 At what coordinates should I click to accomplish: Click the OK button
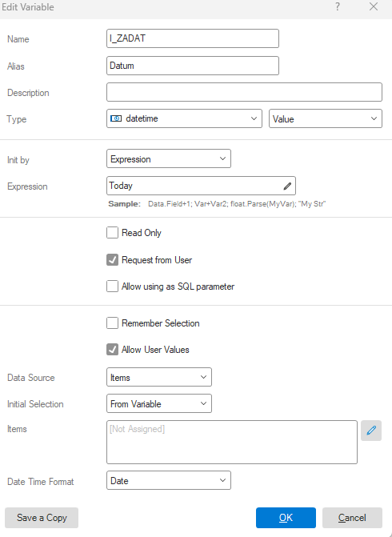286,518
